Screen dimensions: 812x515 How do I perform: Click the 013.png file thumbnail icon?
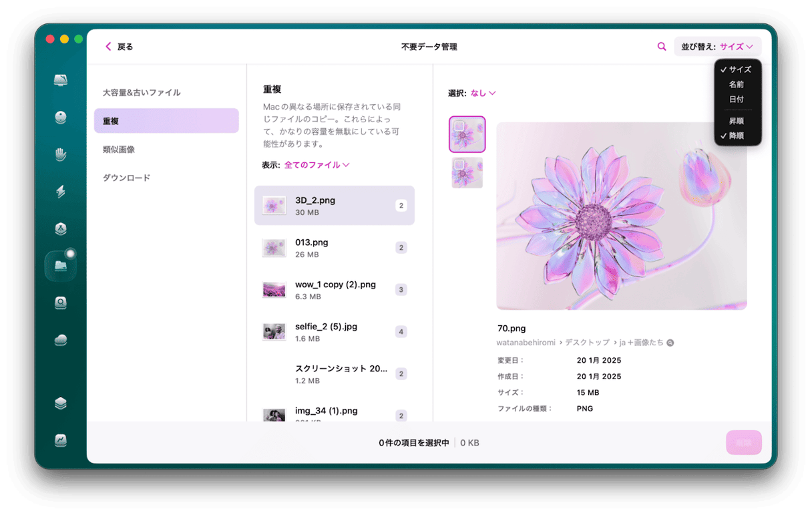pyautogui.click(x=274, y=248)
